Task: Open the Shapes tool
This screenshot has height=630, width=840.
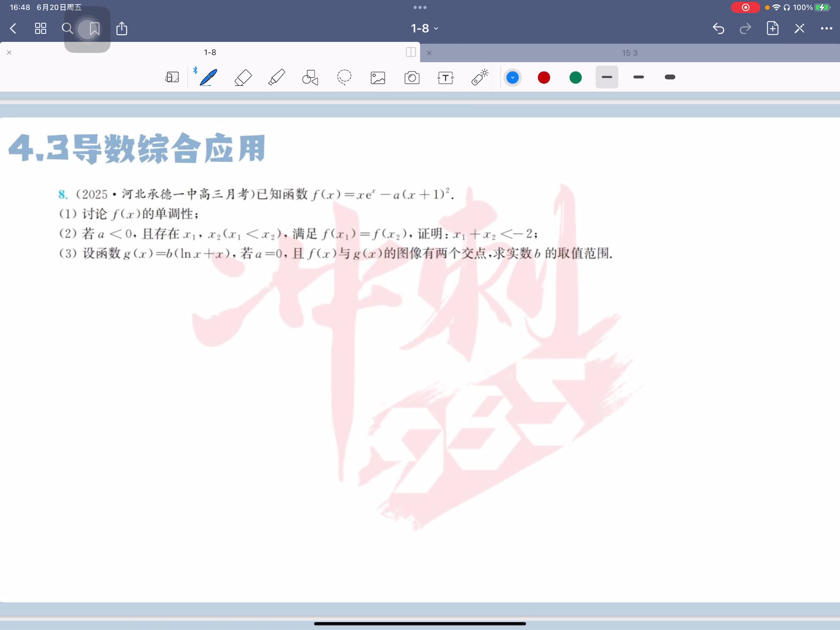Action: [310, 77]
